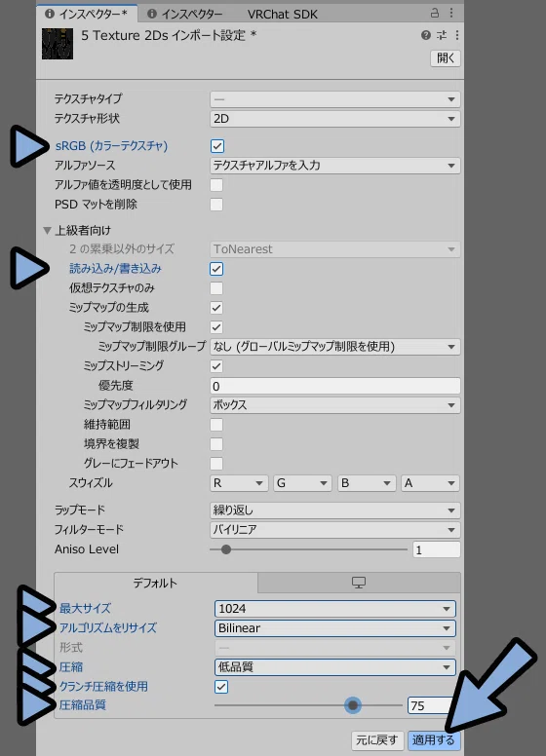This screenshot has height=756, width=546.
Task: Click the 開く button
Action: pos(446,58)
